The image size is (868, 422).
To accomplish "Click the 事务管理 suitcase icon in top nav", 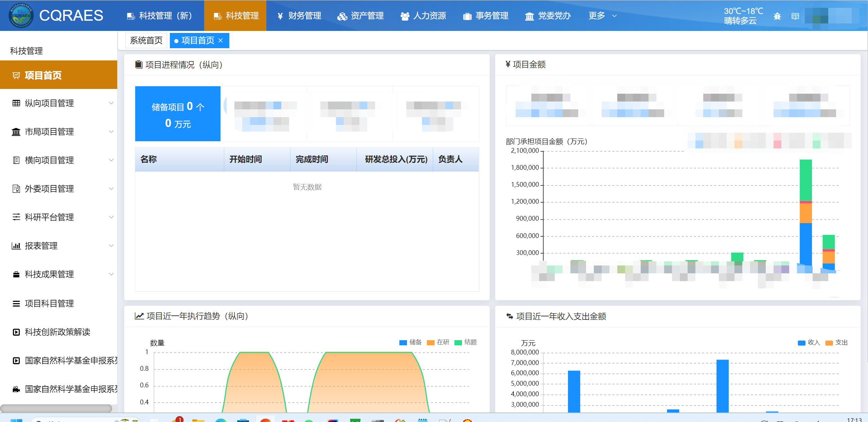I will 467,16.
